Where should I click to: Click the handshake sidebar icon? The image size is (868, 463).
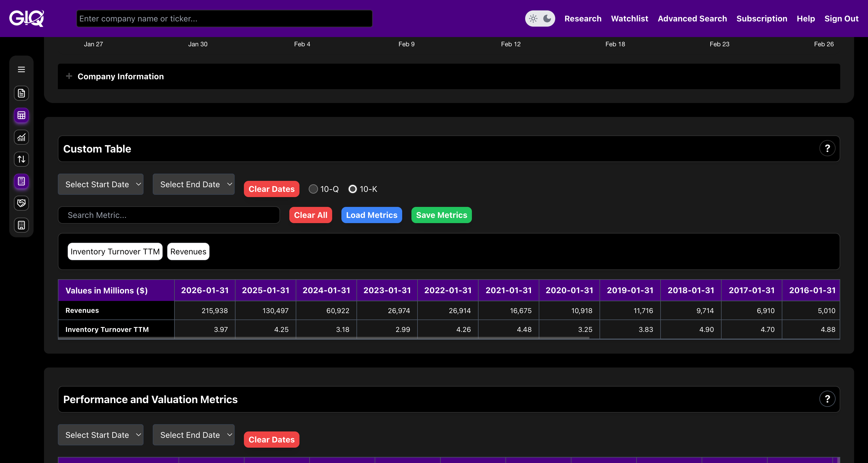[x=21, y=203]
